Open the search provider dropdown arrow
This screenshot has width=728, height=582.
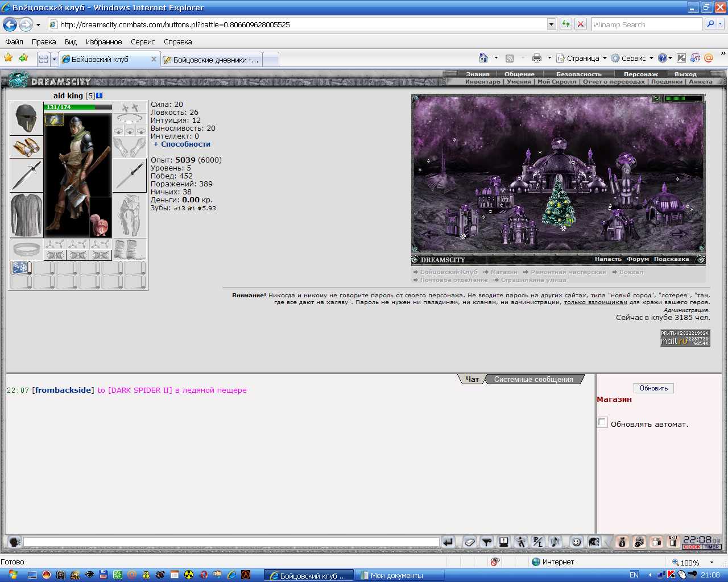721,24
